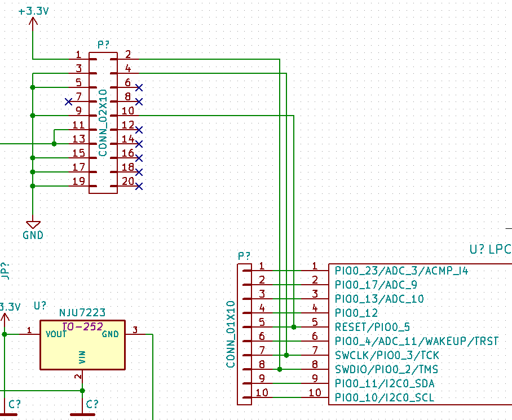Click the GND power symbol below the connector
This screenshot has height=420, width=512.
coord(33,226)
